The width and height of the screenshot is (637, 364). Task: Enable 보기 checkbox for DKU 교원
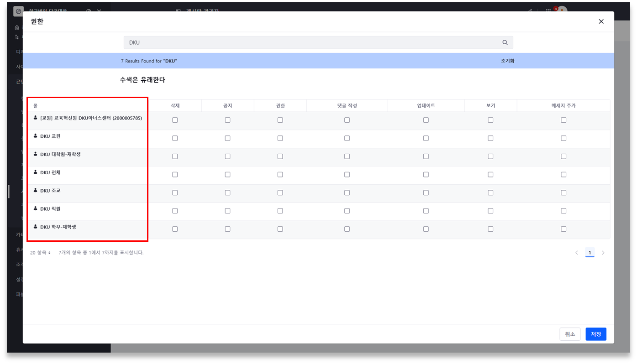[x=490, y=138]
